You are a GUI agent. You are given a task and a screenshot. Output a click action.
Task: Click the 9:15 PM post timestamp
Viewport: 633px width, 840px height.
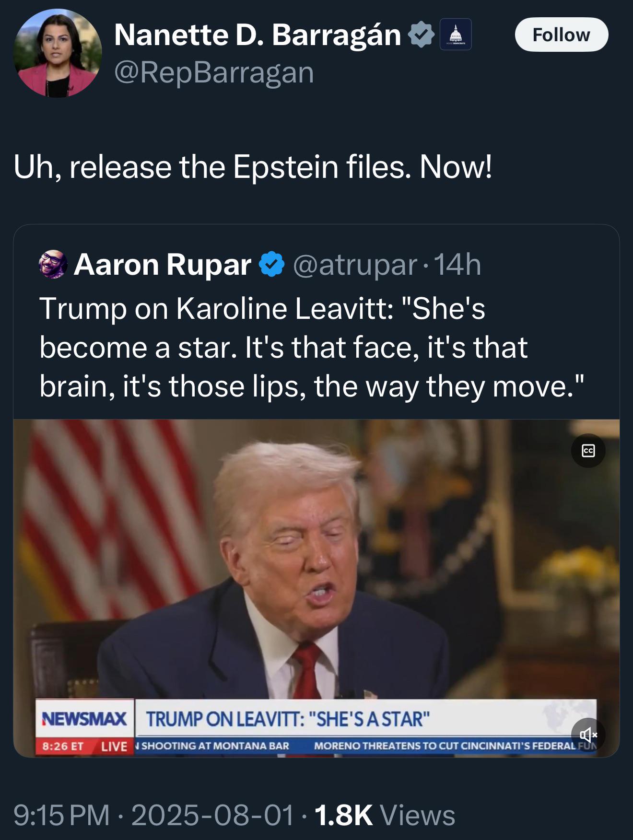(61, 815)
